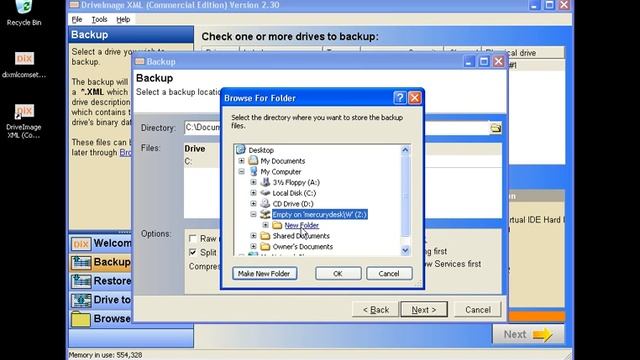Viewport: 640px width, 360px height.
Task: Toggle the Split large files checkbox
Action: 193,252
